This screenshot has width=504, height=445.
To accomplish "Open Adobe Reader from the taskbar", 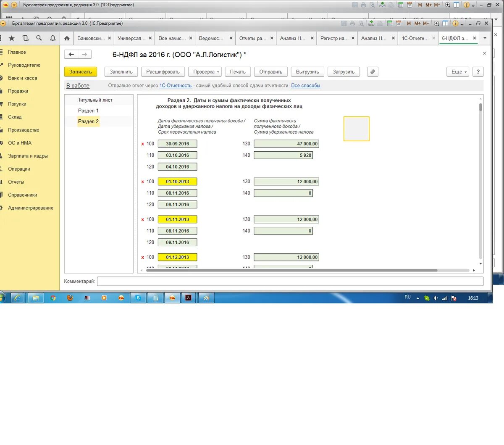I will 189,298.
